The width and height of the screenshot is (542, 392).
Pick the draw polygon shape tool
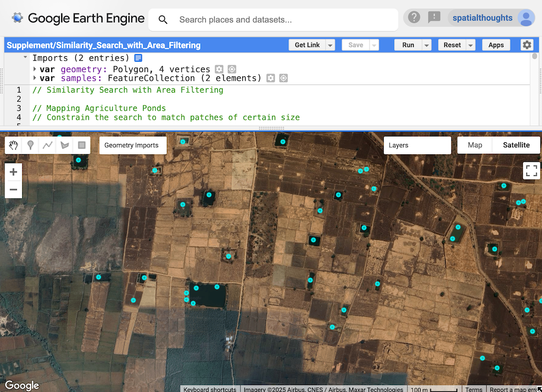(x=65, y=145)
